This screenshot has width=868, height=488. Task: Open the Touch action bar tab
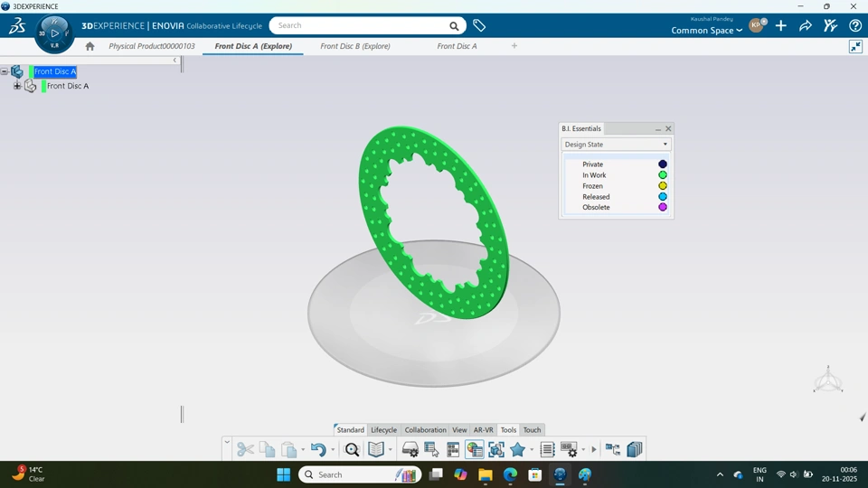point(532,430)
